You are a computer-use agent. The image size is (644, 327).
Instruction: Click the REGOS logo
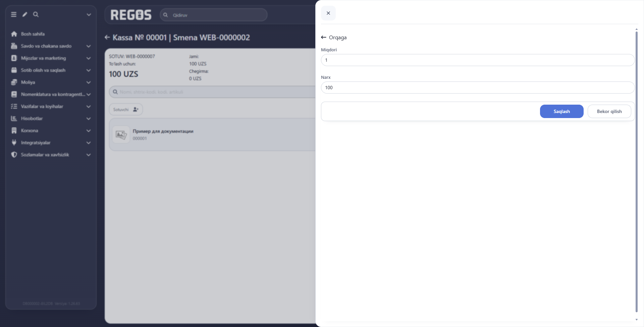point(131,15)
